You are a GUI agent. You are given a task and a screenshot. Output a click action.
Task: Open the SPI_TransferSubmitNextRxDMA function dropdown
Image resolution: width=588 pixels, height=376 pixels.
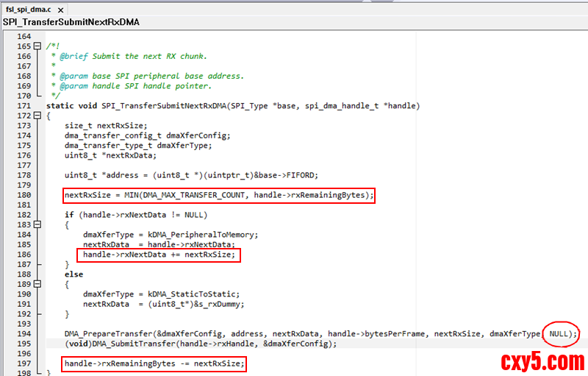click(x=71, y=22)
